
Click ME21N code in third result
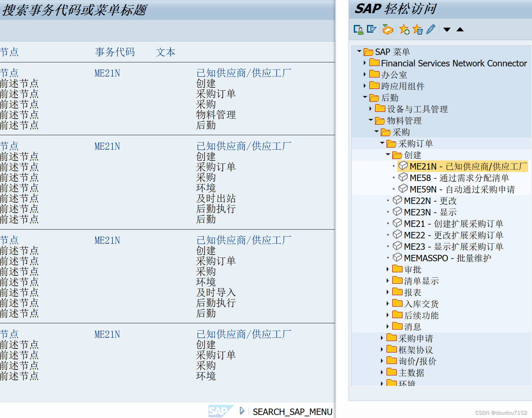[107, 240]
